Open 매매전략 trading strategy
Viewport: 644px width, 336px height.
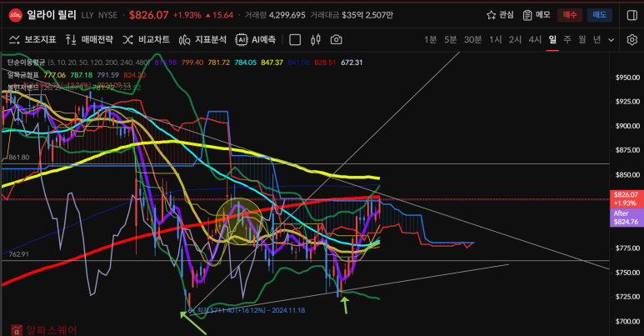[89, 40]
